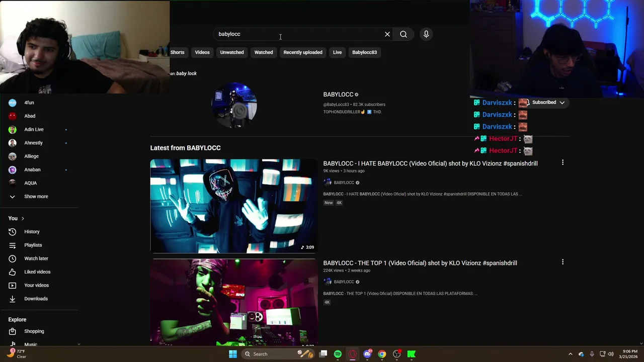Start voice search with microphone
The height and width of the screenshot is (362, 644).
[426, 34]
